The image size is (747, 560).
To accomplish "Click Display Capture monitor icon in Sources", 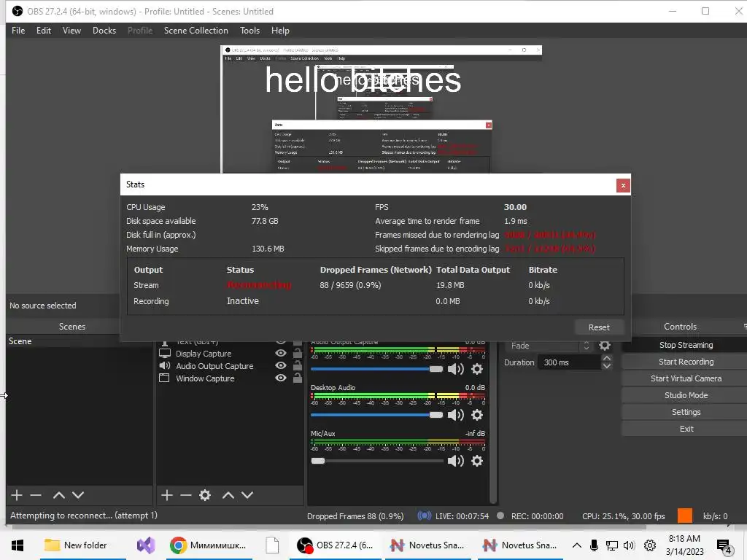I will pyautogui.click(x=164, y=354).
